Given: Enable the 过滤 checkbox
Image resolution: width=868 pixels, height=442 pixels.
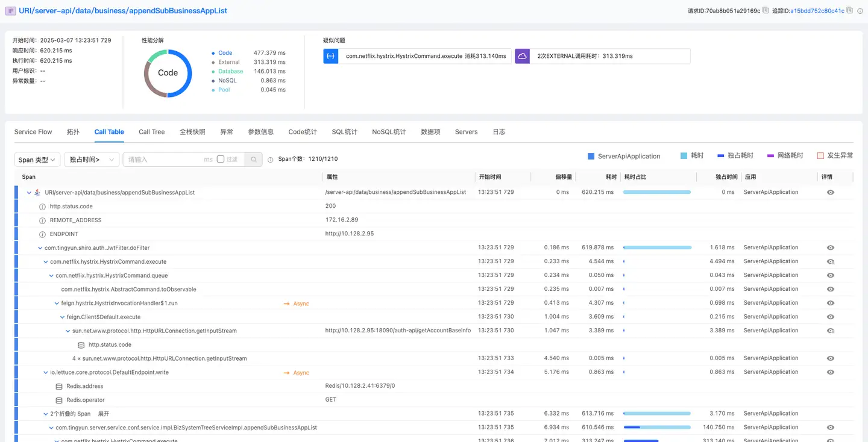Looking at the screenshot, I should point(221,159).
